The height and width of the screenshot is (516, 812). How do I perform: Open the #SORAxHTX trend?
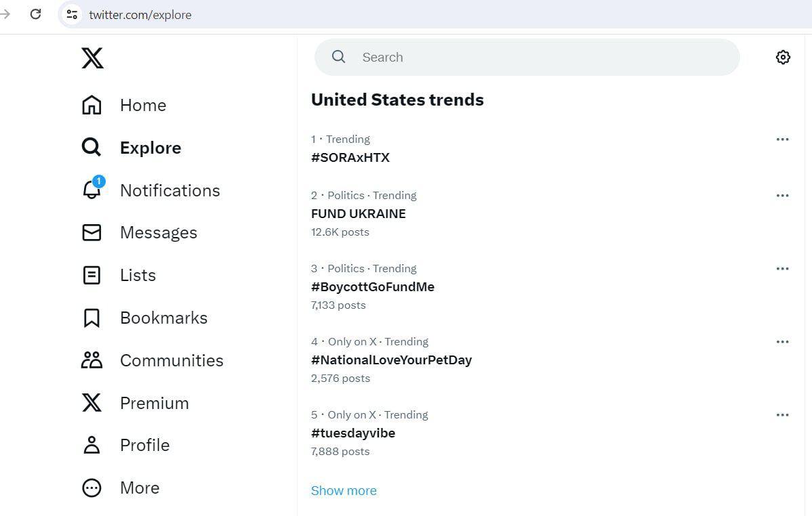[350, 158]
